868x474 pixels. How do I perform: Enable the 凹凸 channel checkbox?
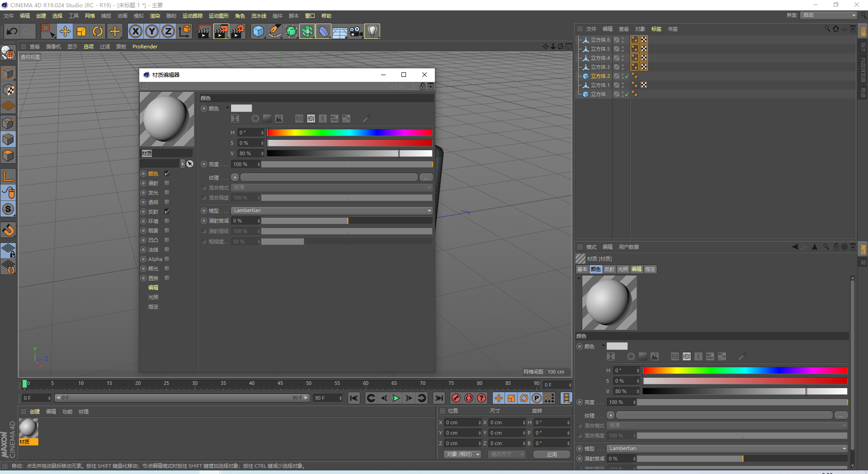167,240
